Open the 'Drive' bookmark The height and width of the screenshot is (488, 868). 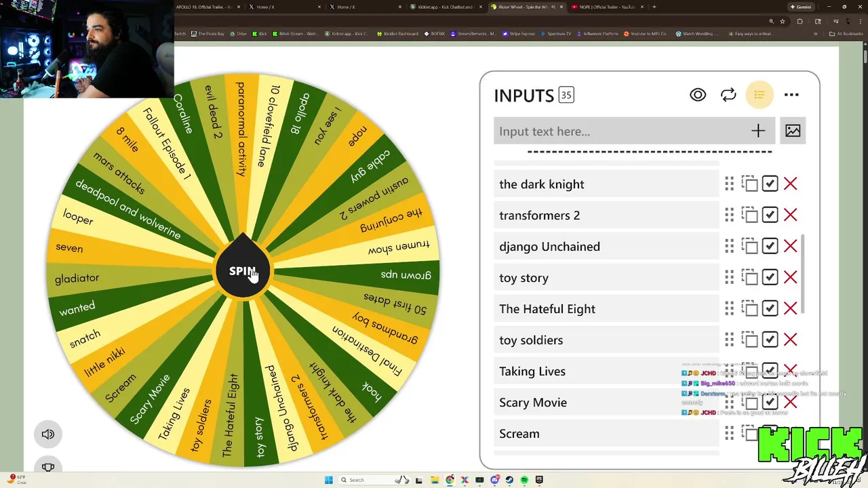(239, 33)
